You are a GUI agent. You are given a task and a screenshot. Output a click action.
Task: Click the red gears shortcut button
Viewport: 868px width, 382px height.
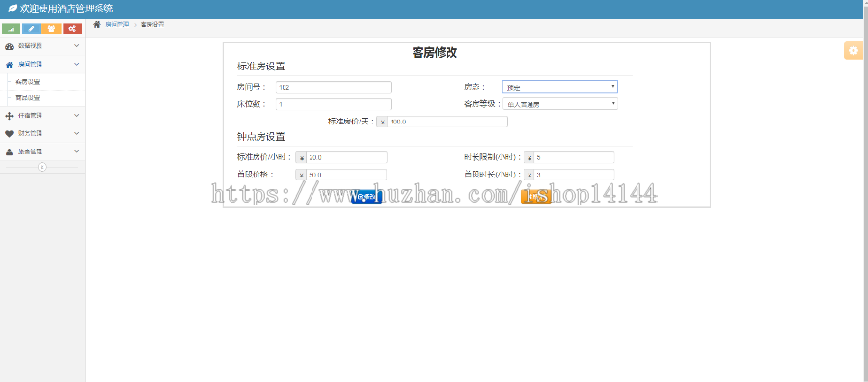[x=72, y=29]
